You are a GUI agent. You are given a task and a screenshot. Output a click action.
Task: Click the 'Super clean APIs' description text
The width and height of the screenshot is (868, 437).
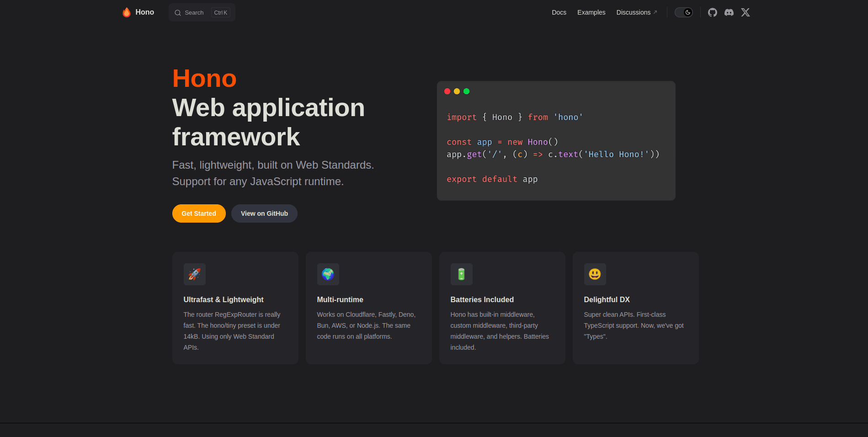point(634,325)
